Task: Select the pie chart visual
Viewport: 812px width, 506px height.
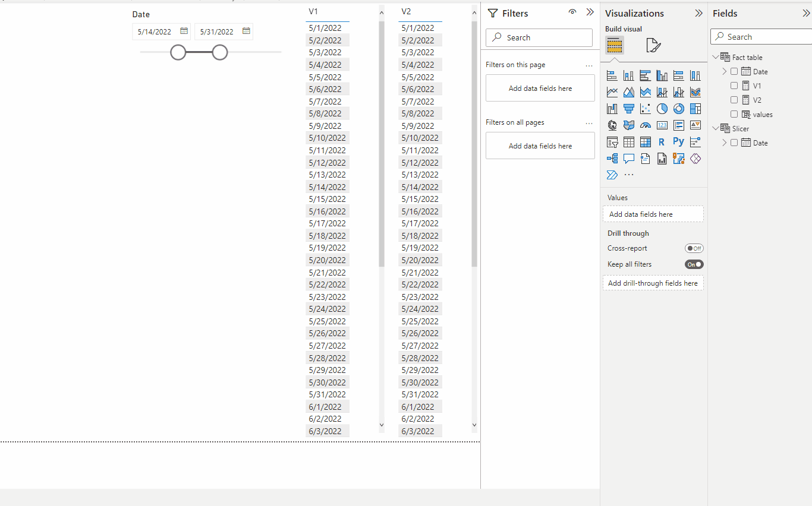Action: point(662,109)
